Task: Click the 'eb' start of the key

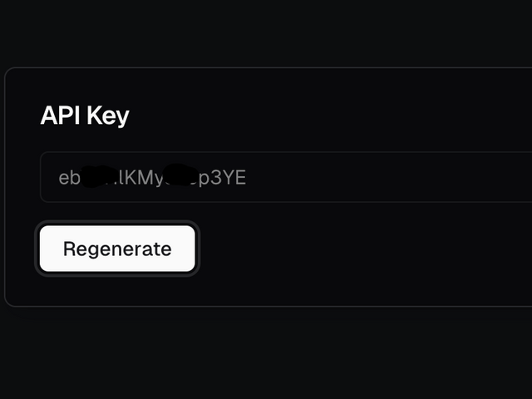Action: [70, 178]
